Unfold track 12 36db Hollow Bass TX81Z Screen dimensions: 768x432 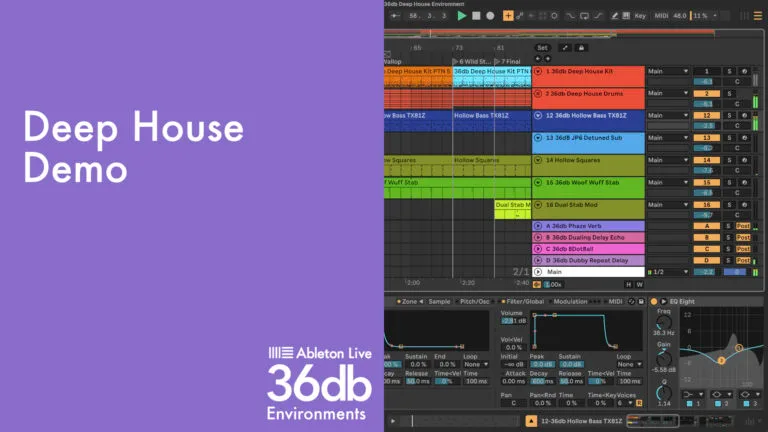(538, 116)
